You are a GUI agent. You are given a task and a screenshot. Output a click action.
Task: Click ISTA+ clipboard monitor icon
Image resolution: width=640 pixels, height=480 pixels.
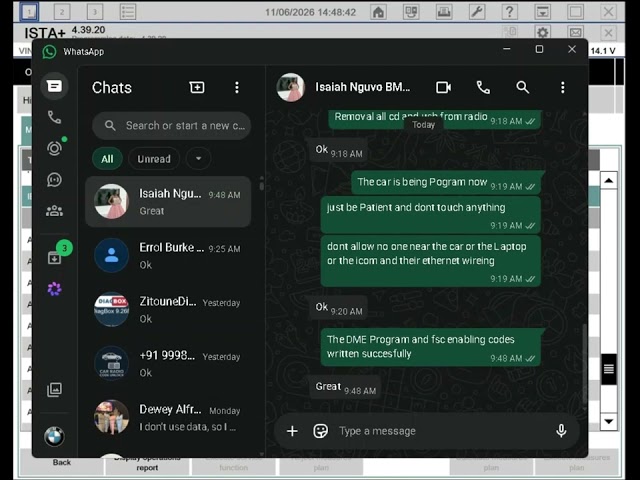pyautogui.click(x=411, y=12)
